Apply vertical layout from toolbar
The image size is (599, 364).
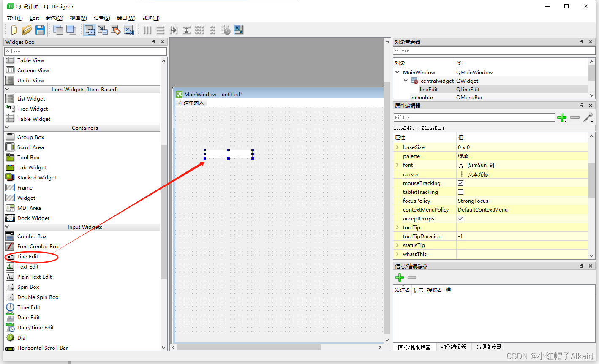click(160, 30)
